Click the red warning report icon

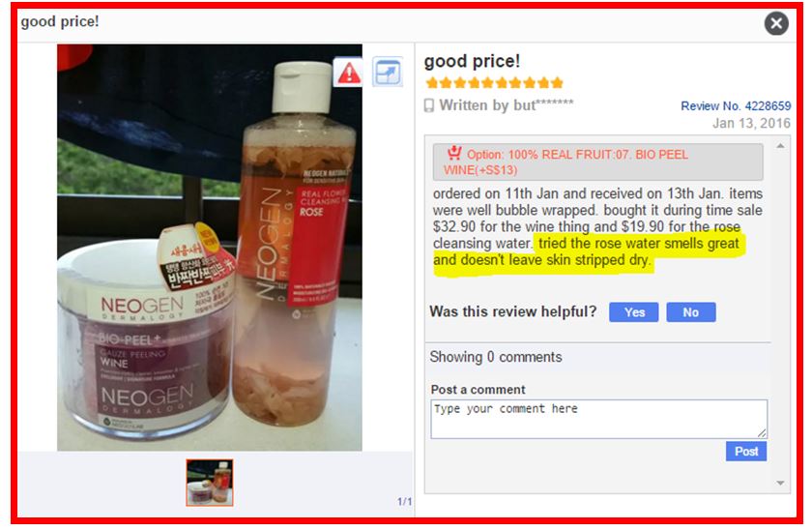[349, 73]
